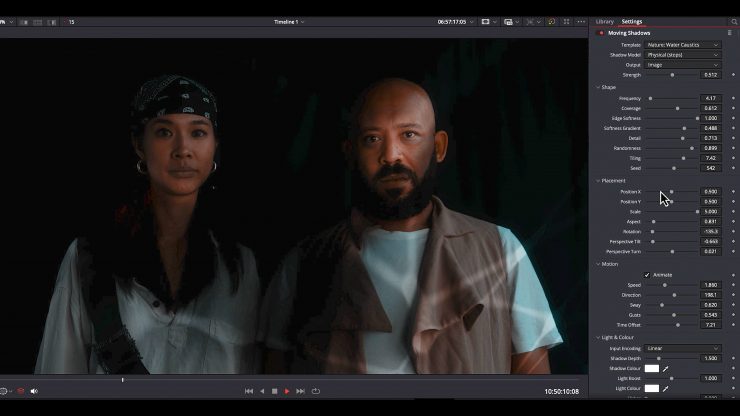Screen dimensions: 740x416
Task: Toggle loop playback icon
Action: pyautogui.click(x=316, y=391)
